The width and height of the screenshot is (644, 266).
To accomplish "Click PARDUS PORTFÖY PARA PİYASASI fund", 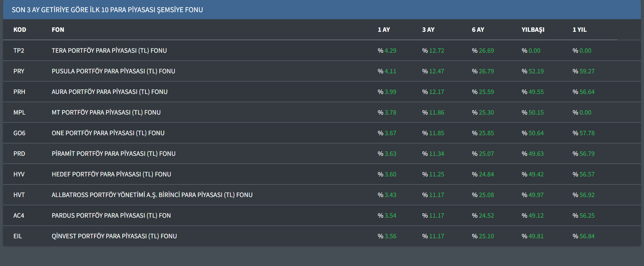I will pyautogui.click(x=111, y=216).
